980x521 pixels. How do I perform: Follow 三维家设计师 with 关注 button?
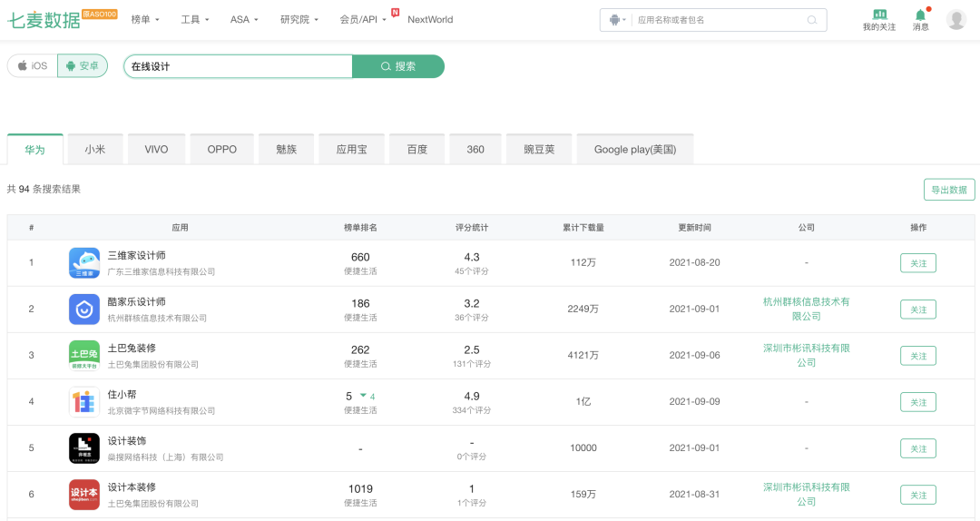click(x=918, y=263)
